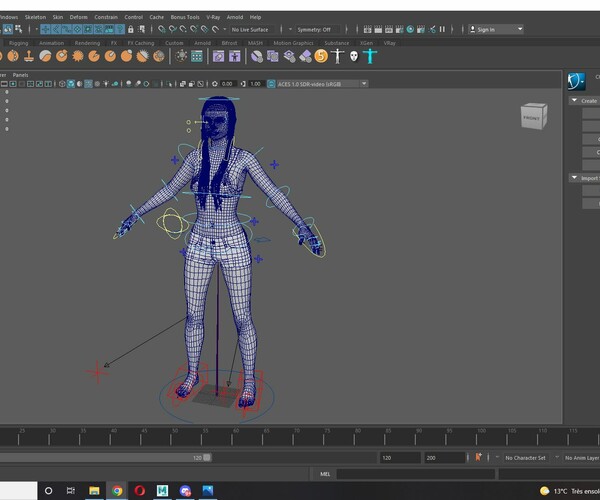Viewport: 600px width, 500px height.
Task: Open the No Character Set dropdown
Action: click(525, 458)
